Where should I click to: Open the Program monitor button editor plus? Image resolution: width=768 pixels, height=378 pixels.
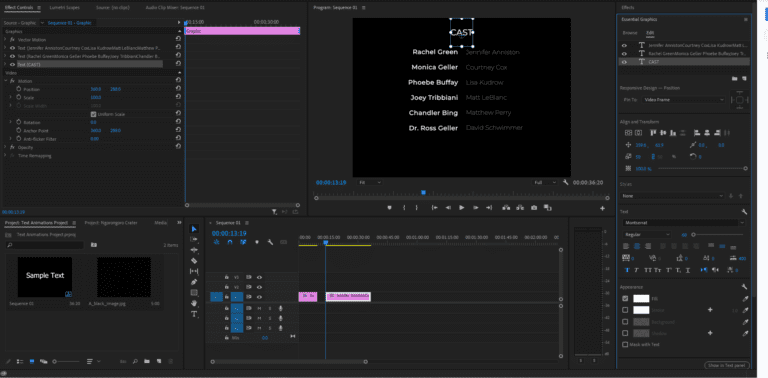click(602, 208)
